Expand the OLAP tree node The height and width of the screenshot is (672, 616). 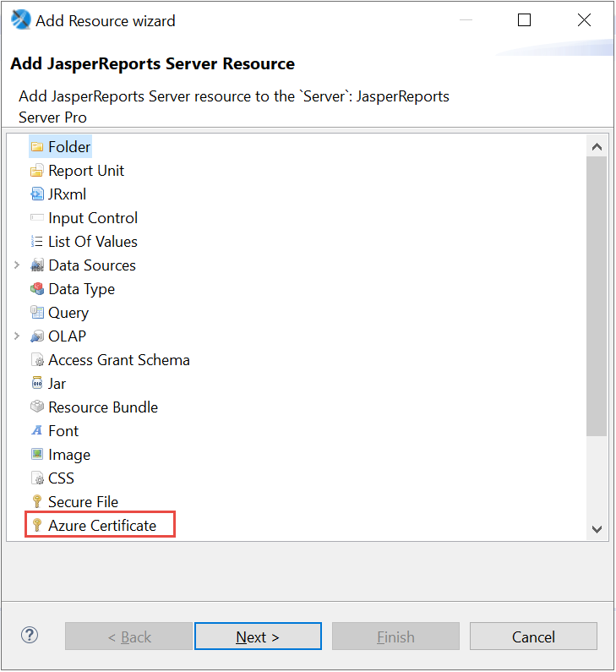(x=17, y=336)
